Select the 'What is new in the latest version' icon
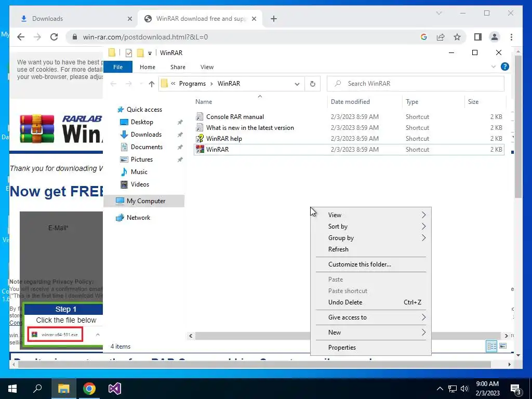The image size is (532, 399). [200, 128]
